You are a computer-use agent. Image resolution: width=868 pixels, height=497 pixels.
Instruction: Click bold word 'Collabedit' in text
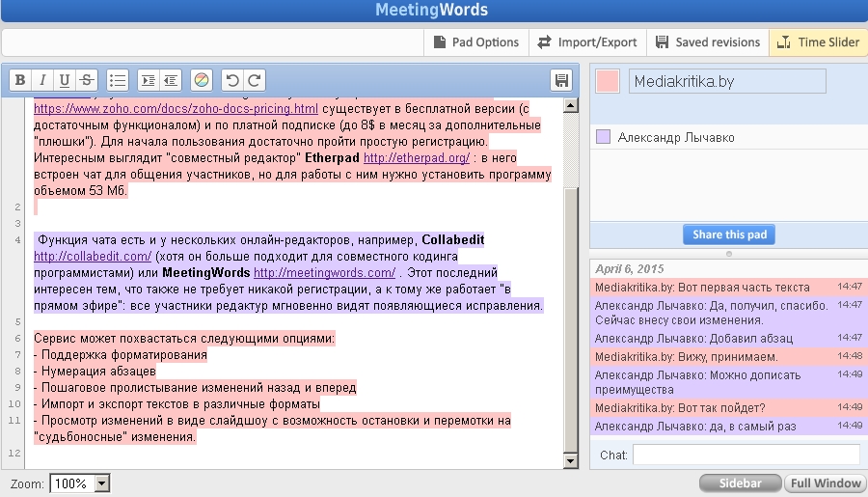(453, 240)
